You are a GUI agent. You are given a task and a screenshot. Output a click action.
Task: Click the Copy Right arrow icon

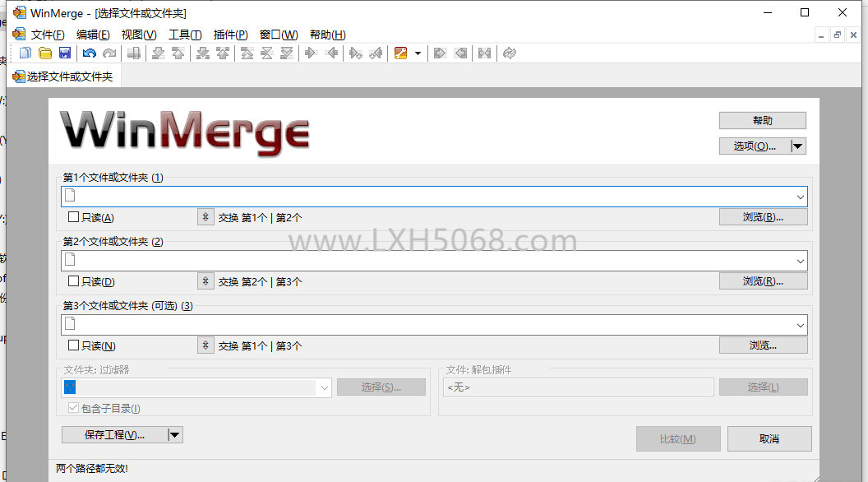click(311, 53)
